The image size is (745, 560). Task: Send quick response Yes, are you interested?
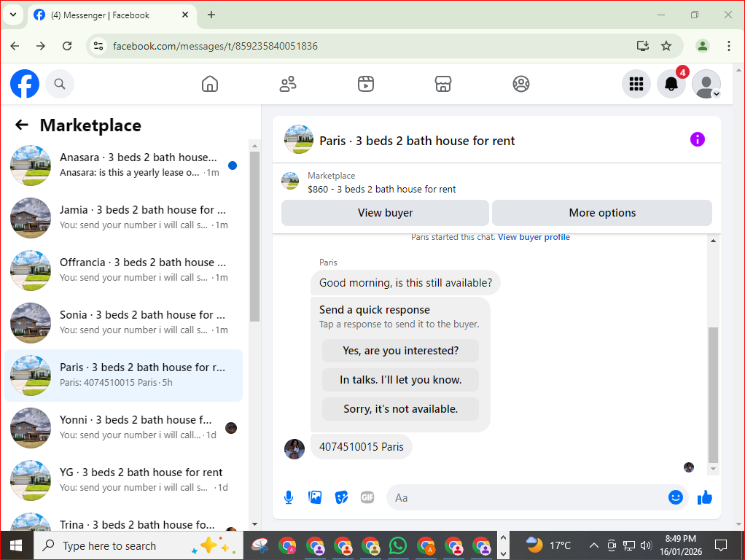400,350
